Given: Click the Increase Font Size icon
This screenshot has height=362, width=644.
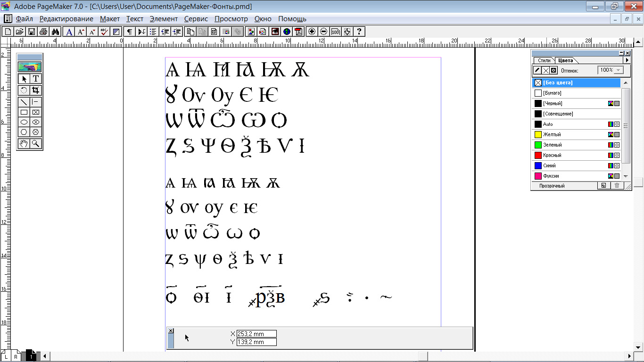Looking at the screenshot, I should [81, 32].
